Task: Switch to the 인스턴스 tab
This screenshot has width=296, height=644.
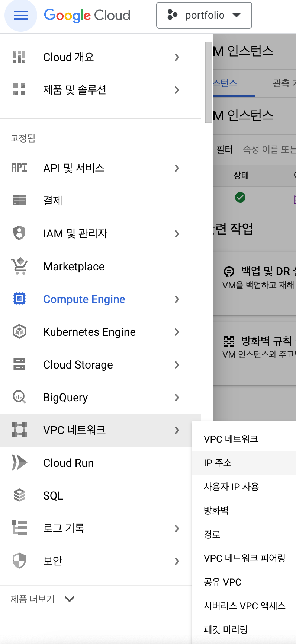Action: coord(234,83)
